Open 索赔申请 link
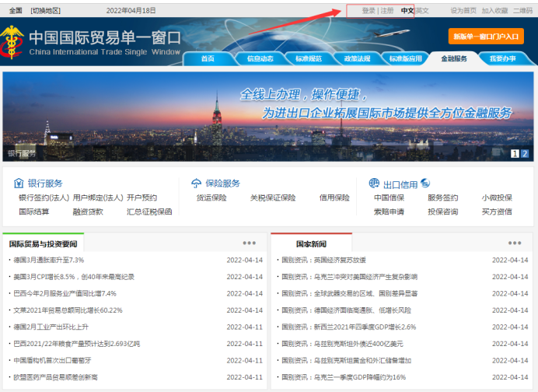 coord(389,212)
